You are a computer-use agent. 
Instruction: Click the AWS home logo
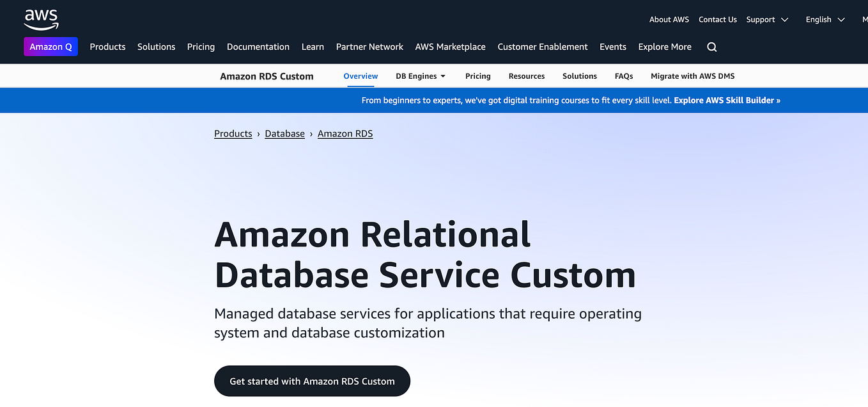41,19
